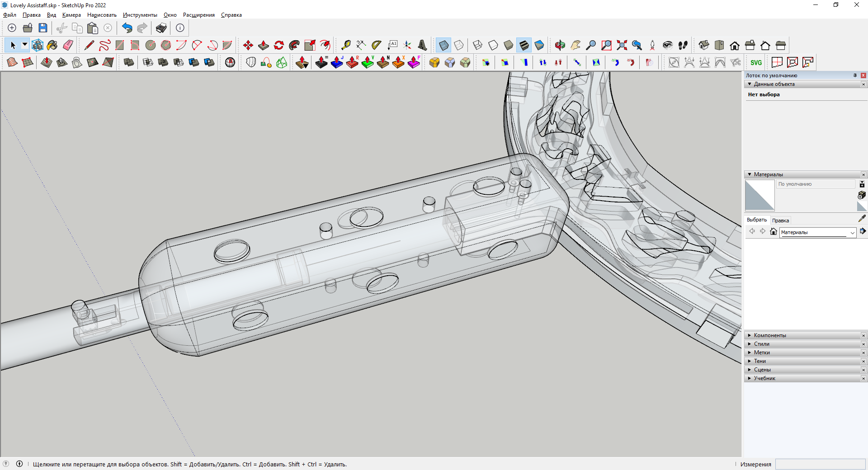Enable Shaded With Textures style
This screenshot has width=868, height=470.
[524, 45]
